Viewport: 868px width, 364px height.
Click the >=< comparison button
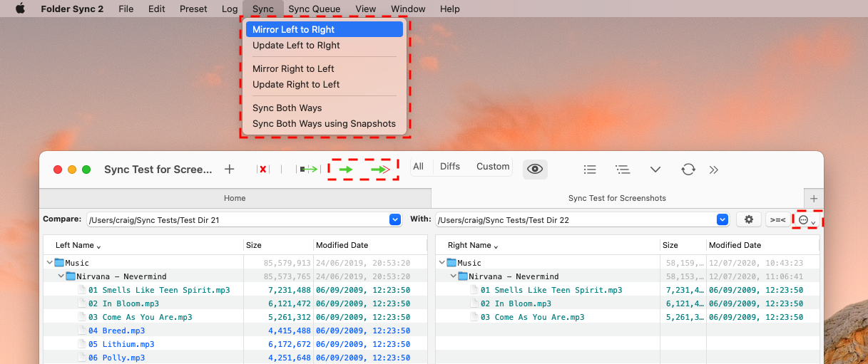pos(777,220)
